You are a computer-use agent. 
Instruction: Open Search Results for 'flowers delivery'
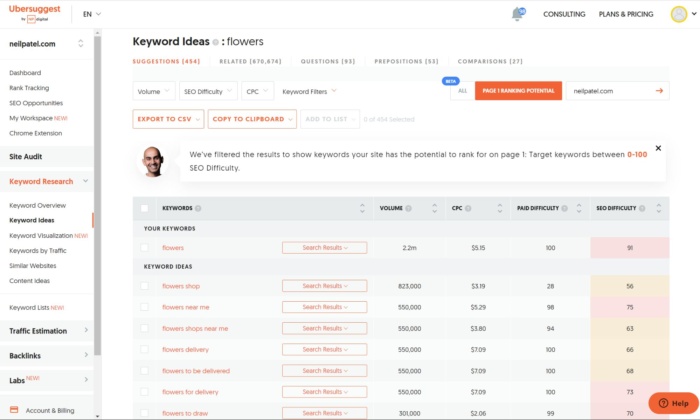(325, 349)
